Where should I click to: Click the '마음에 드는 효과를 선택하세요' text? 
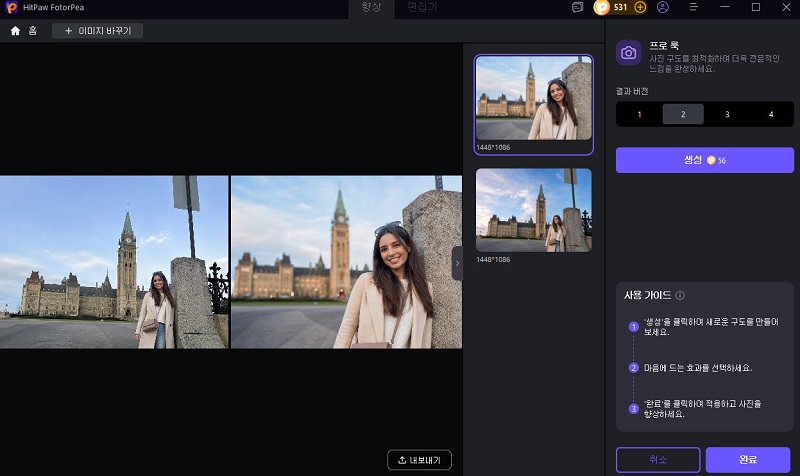coord(698,368)
